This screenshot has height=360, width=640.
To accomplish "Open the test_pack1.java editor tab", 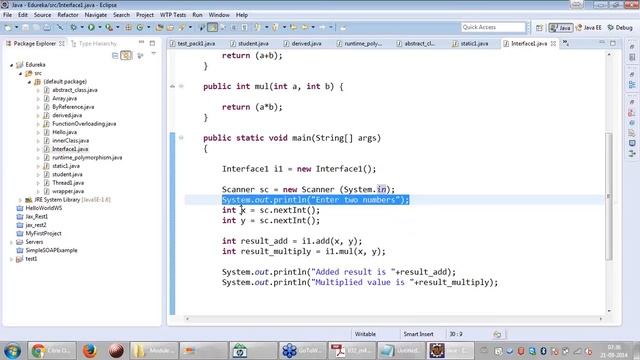I will 193,43.
